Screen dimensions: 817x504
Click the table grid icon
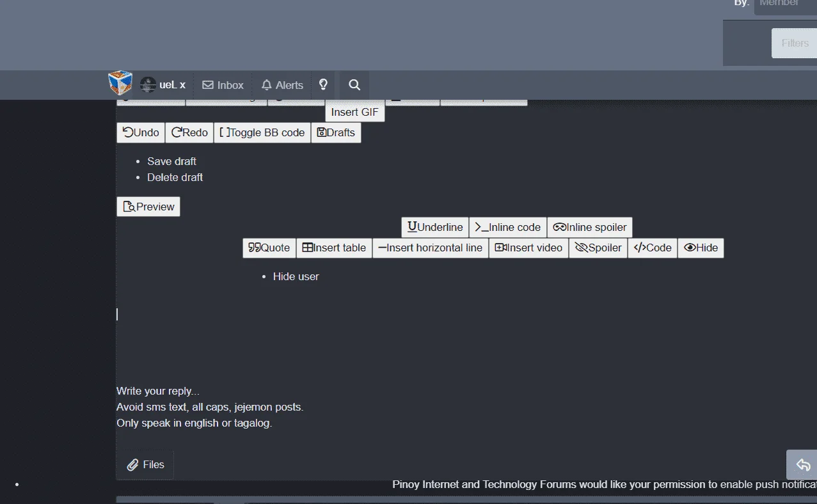[x=308, y=248]
